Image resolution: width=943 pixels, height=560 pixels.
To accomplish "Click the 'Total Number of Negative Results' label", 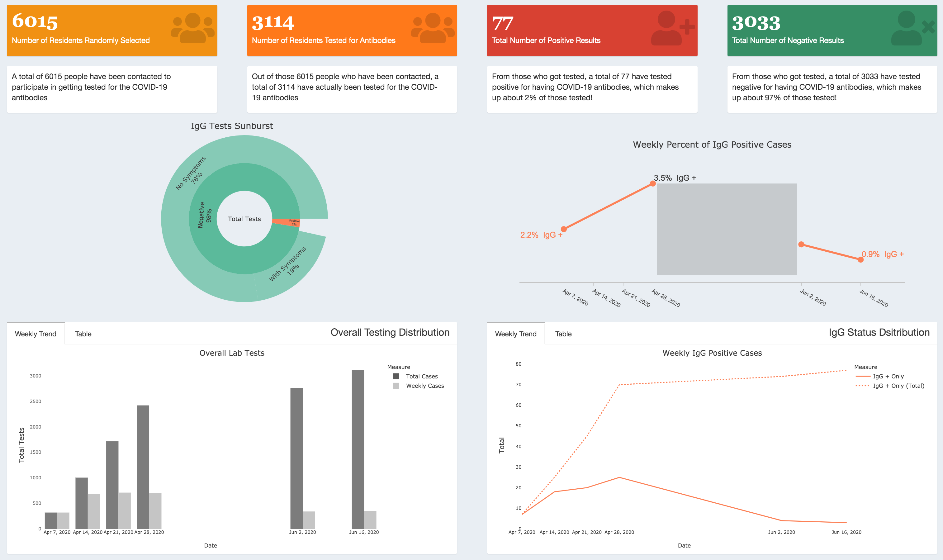I will [x=788, y=40].
